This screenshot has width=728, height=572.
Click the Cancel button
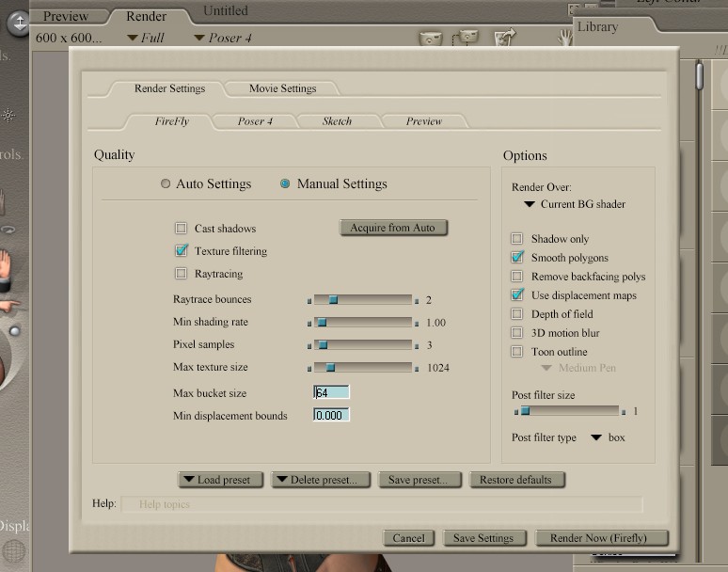408,538
